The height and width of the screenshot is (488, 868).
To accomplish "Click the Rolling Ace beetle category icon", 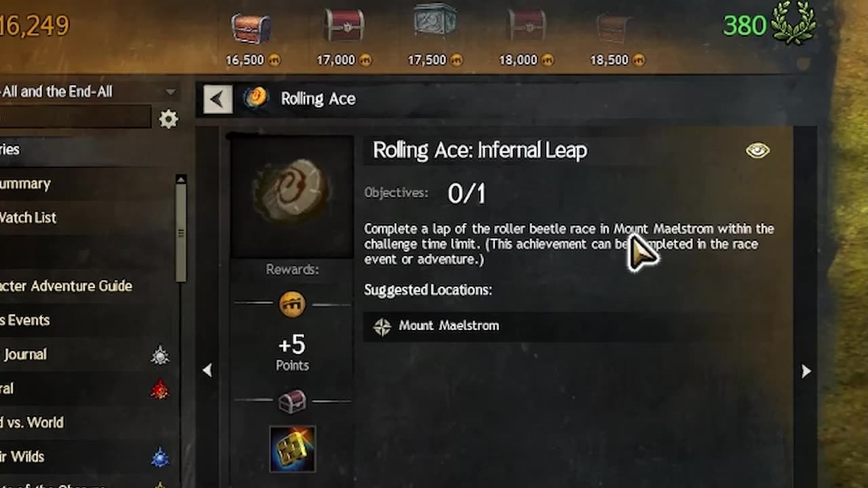I will click(x=256, y=98).
